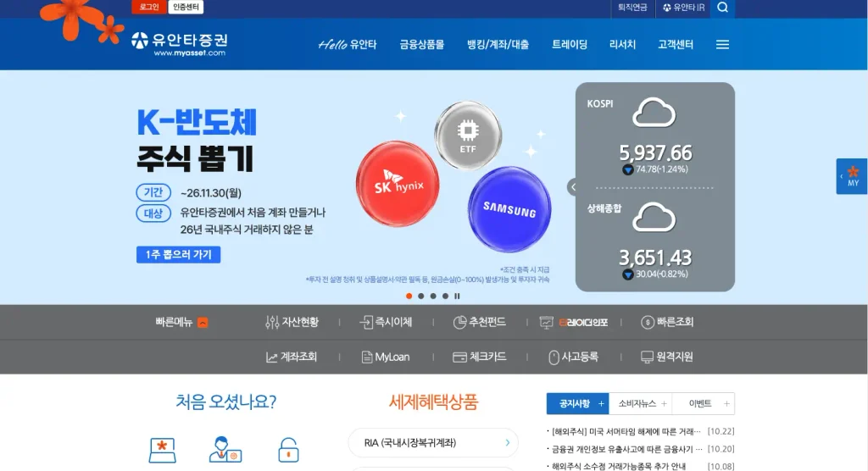Open 계좌조회 quick menu item
Image resolution: width=868 pixels, height=471 pixels.
pos(292,357)
